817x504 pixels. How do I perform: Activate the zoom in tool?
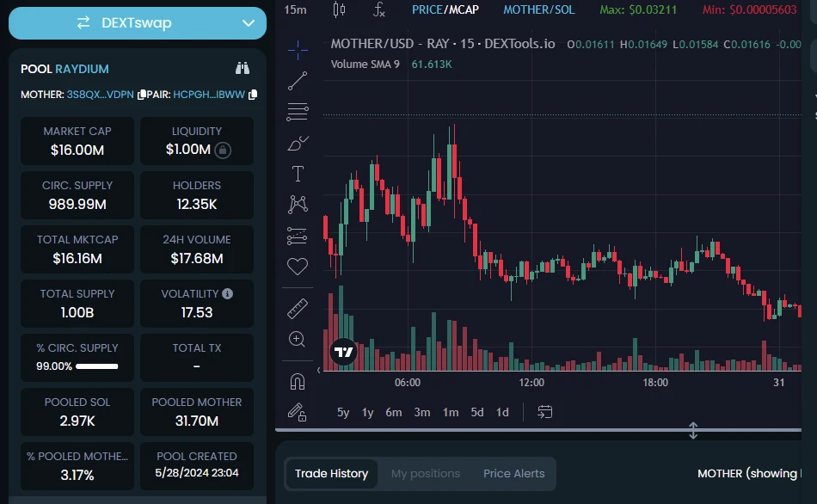297,340
